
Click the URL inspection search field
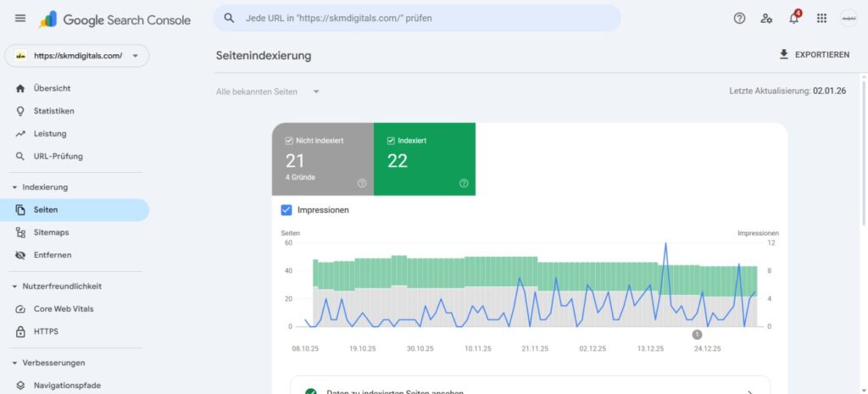tap(417, 19)
